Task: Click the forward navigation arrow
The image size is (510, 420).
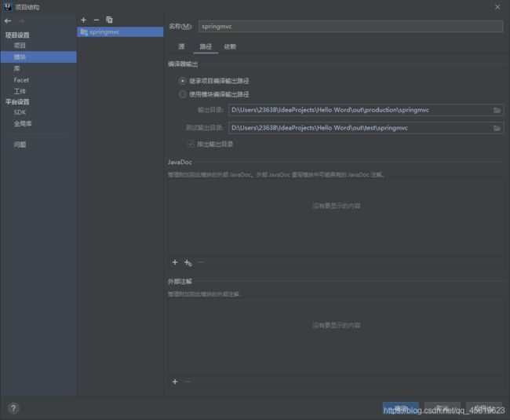Action: click(x=21, y=21)
